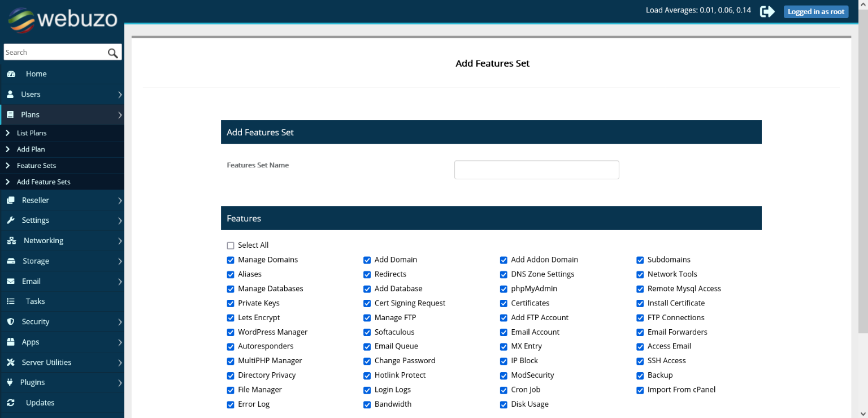Click the Updates refresh icon
Screen dimensions: 868x418
(10, 403)
